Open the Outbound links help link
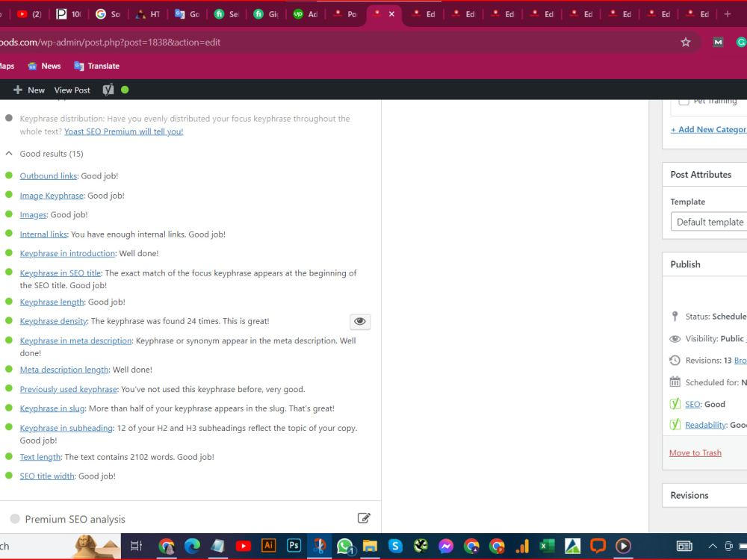 [x=48, y=175]
